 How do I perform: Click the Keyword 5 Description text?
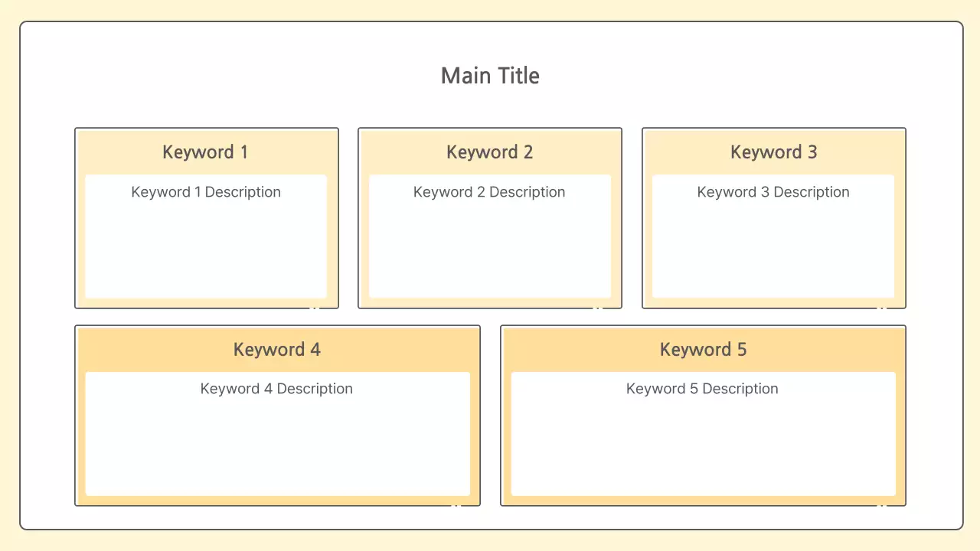(x=702, y=389)
